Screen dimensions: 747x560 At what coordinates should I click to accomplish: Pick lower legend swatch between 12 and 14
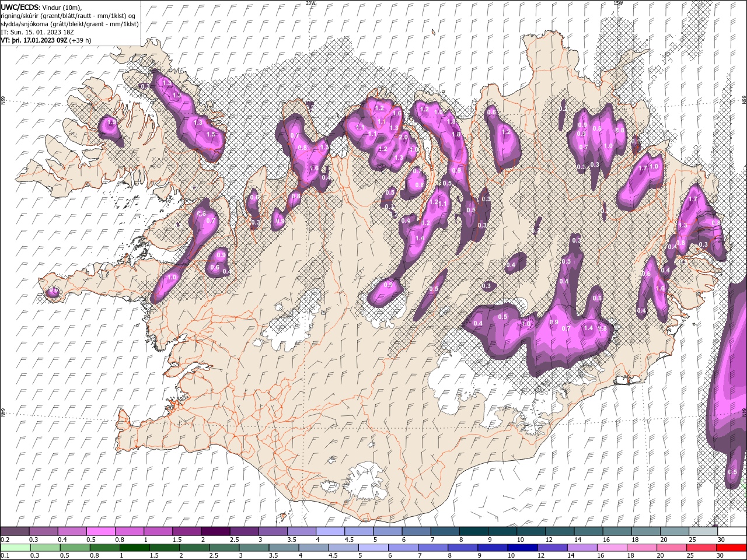(552, 548)
